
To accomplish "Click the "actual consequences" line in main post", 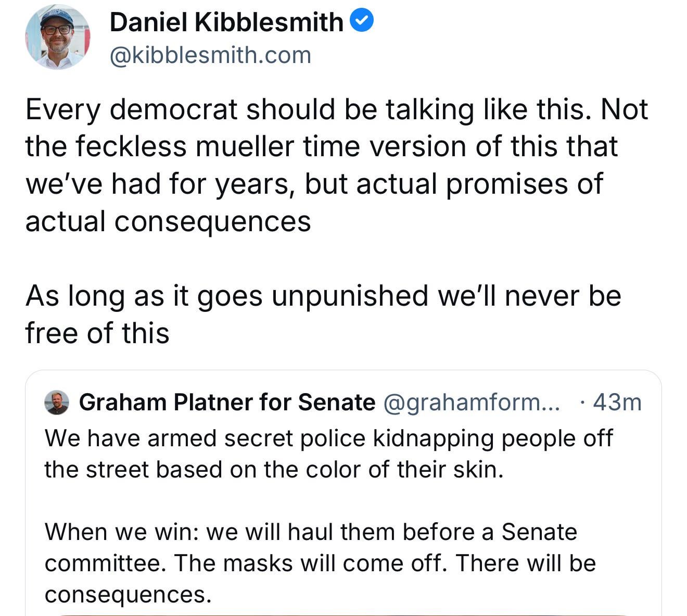I will (x=168, y=221).
